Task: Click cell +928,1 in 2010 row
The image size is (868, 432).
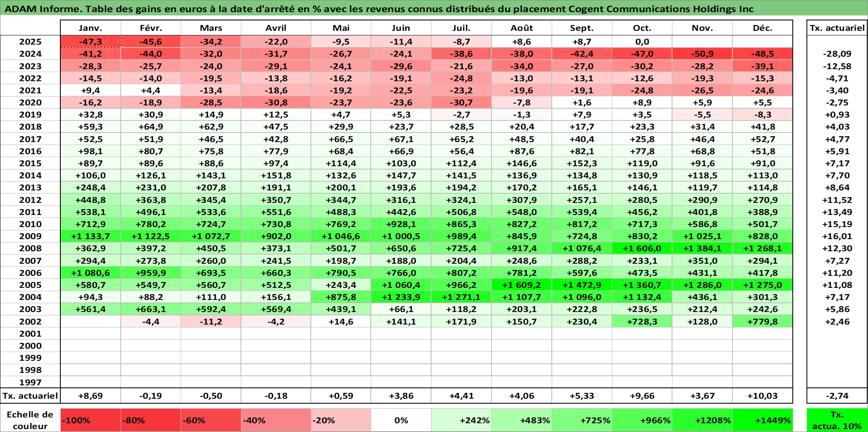Action: click(401, 224)
